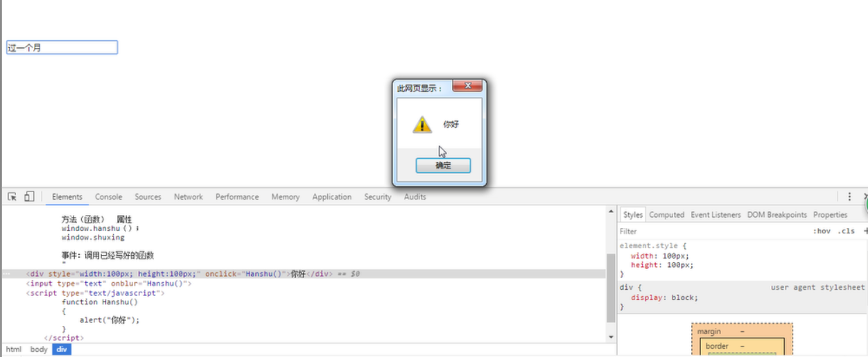Open the Audits tab

[415, 197]
